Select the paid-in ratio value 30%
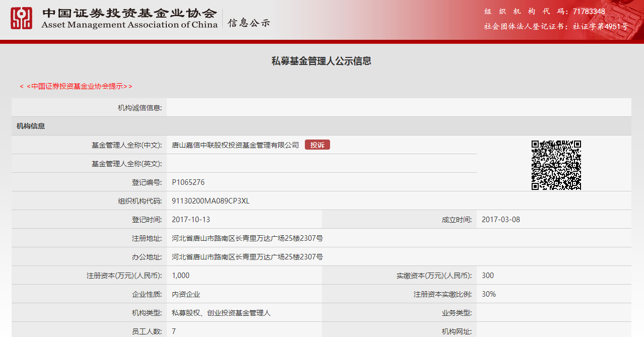Screen dimensions: 644x337 [x=489, y=294]
